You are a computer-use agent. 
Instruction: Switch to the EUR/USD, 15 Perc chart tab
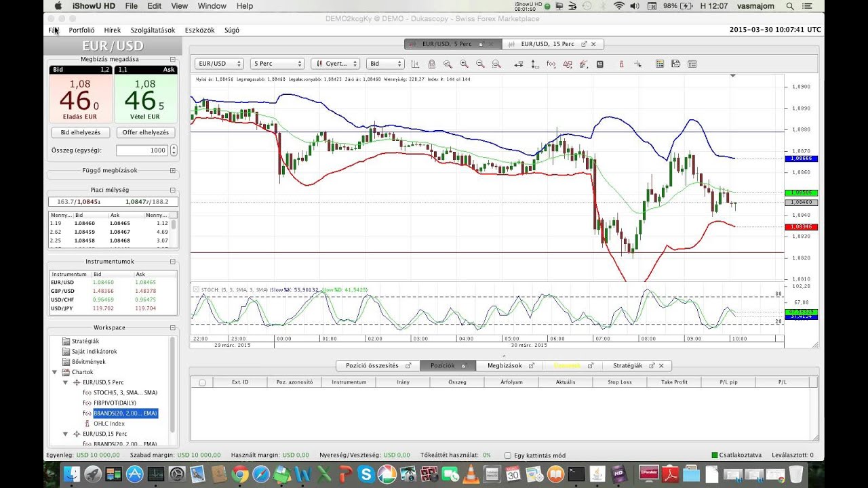553,44
